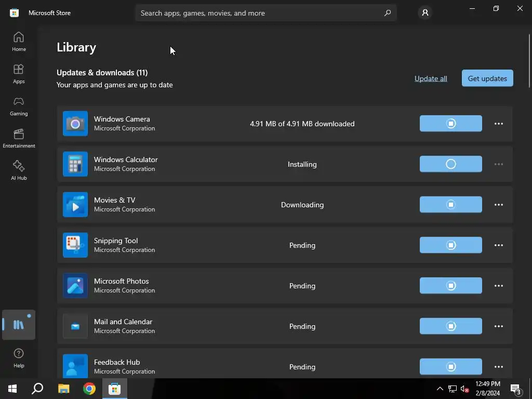Cancel the pending Microsoft Photos update
The image size is (532, 399).
pyautogui.click(x=450, y=286)
